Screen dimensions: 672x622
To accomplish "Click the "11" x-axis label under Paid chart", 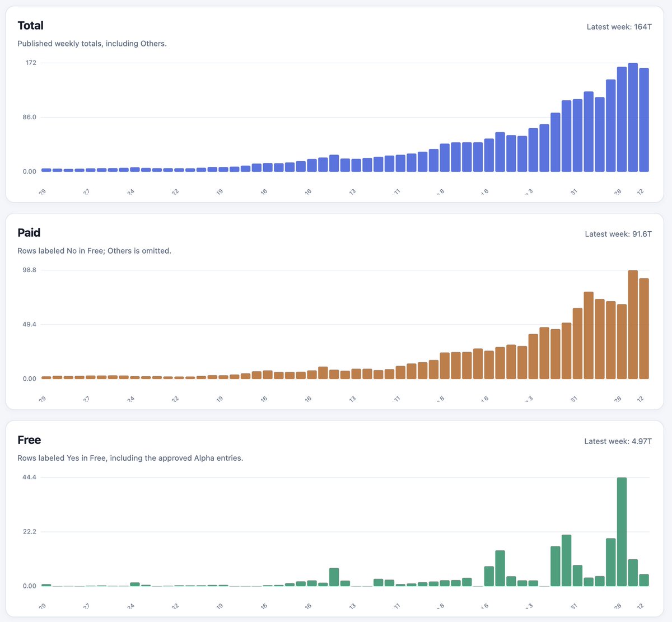I will (x=397, y=399).
